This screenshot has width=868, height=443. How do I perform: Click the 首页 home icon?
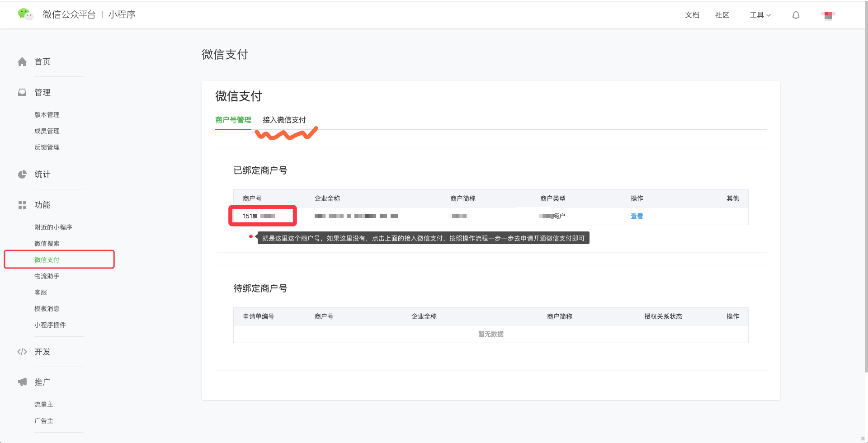click(x=22, y=62)
